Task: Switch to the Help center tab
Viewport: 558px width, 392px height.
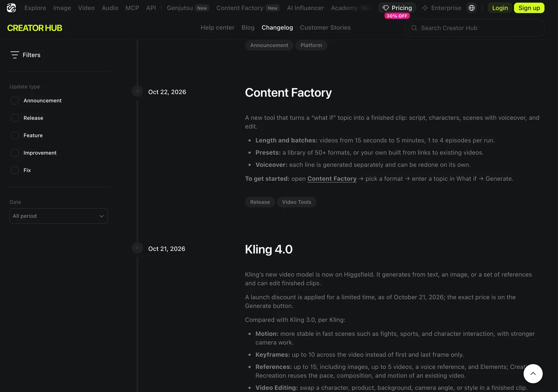Action: (x=217, y=28)
